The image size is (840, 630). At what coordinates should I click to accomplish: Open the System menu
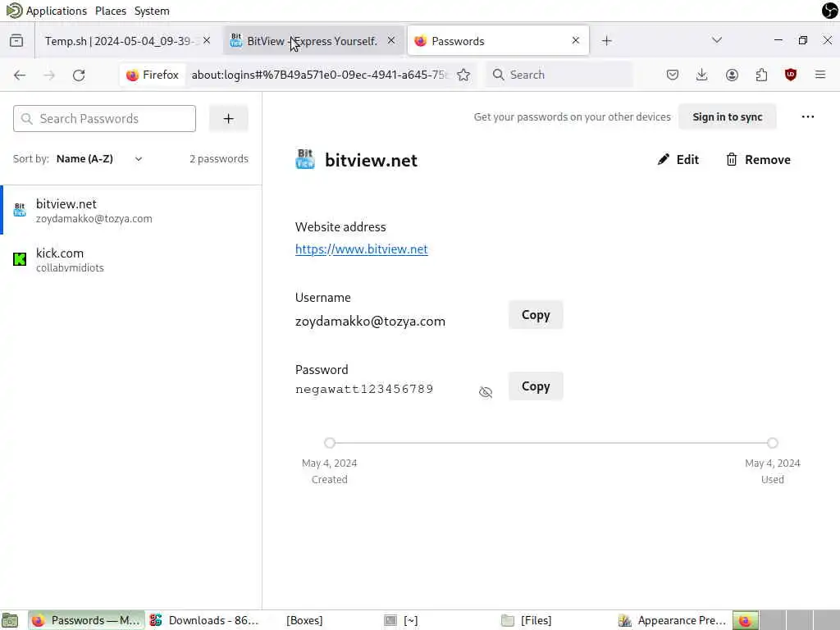[152, 11]
